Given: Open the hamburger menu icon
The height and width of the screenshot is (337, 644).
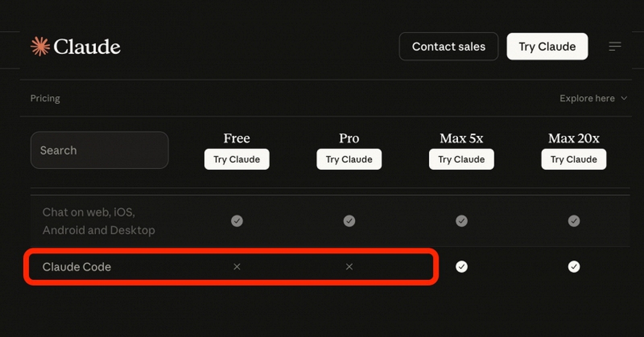Looking at the screenshot, I should tap(615, 47).
